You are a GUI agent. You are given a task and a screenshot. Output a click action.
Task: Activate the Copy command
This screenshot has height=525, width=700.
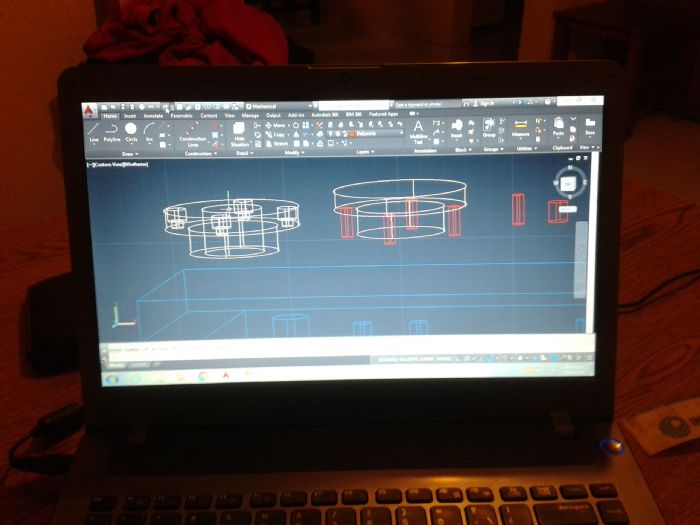click(x=275, y=134)
